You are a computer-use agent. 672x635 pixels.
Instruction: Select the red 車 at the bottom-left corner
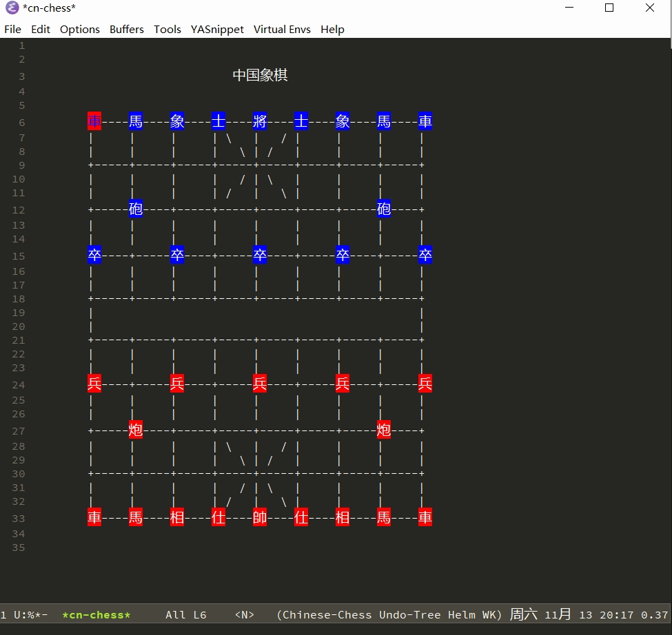point(94,517)
